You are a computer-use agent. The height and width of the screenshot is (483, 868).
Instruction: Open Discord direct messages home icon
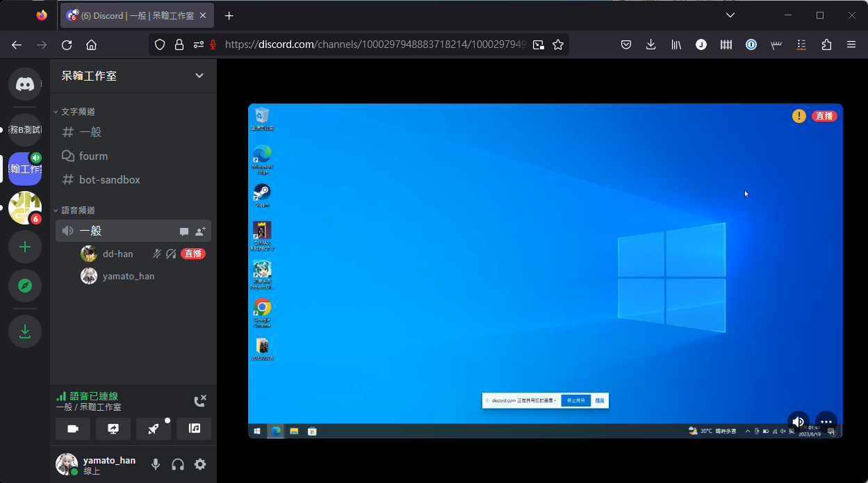(25, 84)
